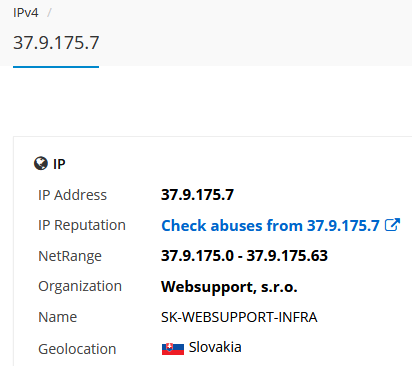
Task: Click the blue underline beneath the page title
Action: 56,67
